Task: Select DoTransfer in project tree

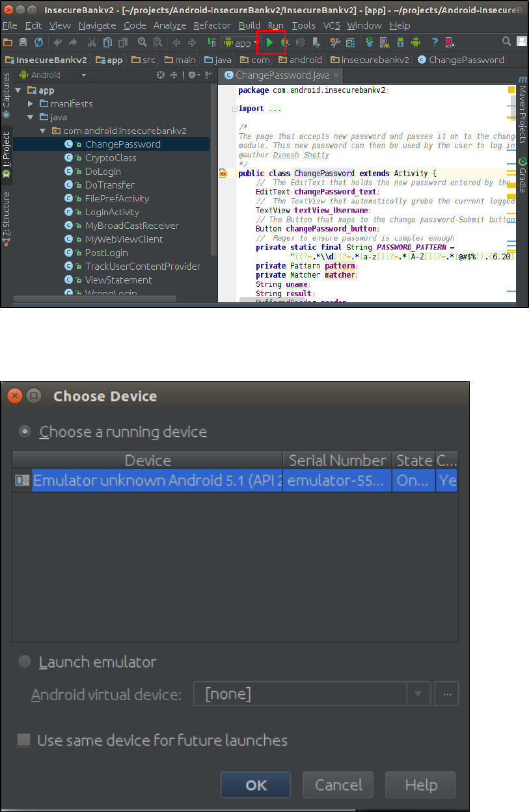Action: [x=110, y=185]
